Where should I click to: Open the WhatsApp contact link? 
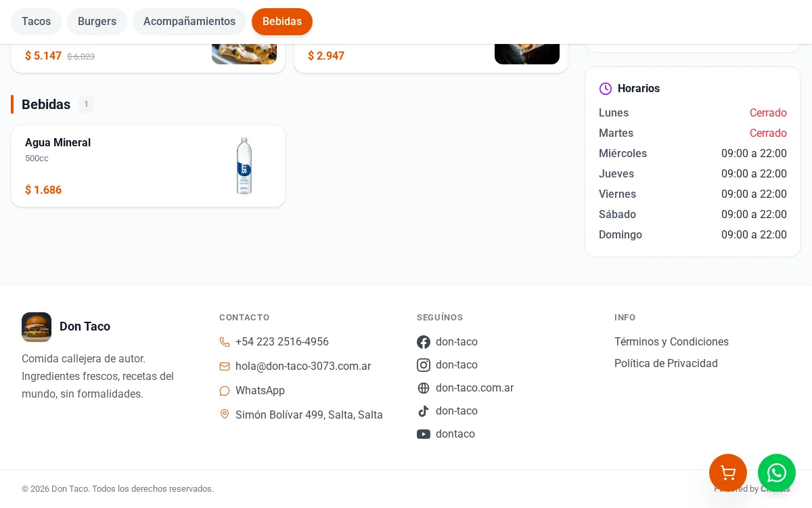(260, 391)
